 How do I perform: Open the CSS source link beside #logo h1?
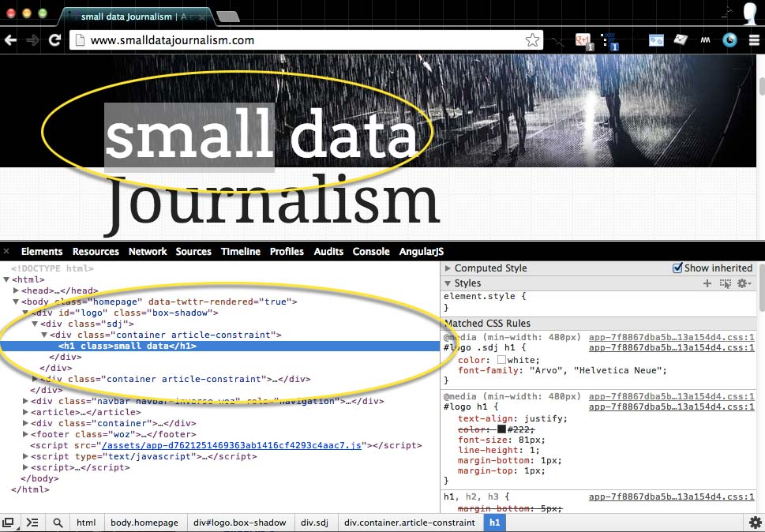pyautogui.click(x=671, y=406)
